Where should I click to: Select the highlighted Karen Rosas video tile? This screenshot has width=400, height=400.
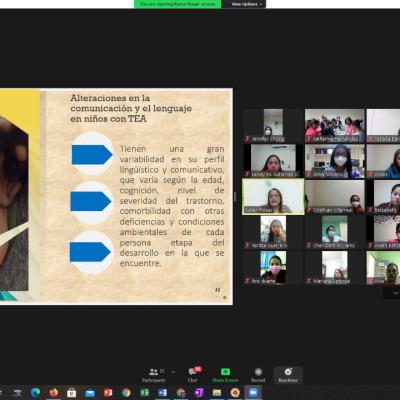[273, 197]
